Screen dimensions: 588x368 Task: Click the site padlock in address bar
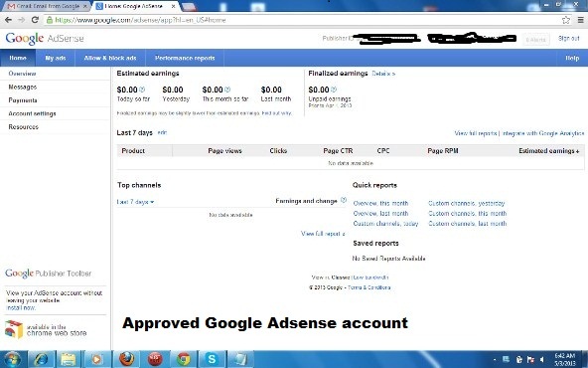coord(50,20)
